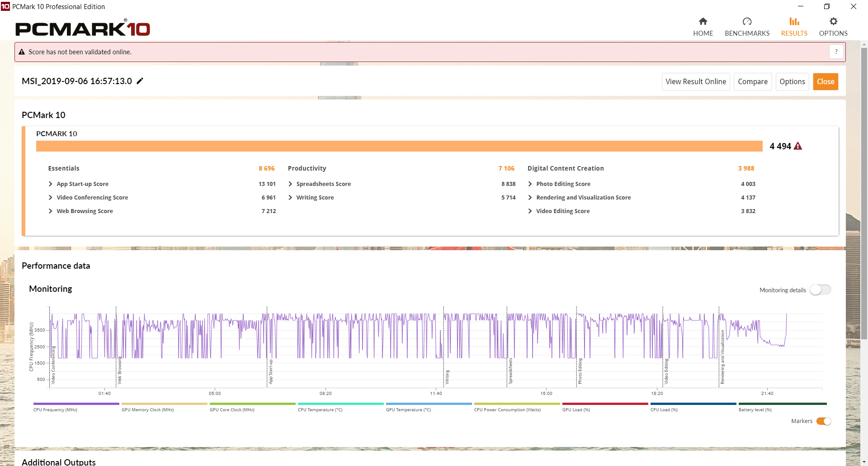Select CPU Power Consumption legend swatch
The image size is (868, 466).
click(517, 404)
